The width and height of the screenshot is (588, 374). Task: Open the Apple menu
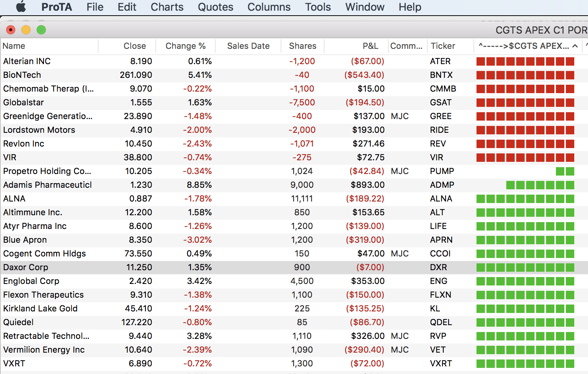tap(21, 7)
